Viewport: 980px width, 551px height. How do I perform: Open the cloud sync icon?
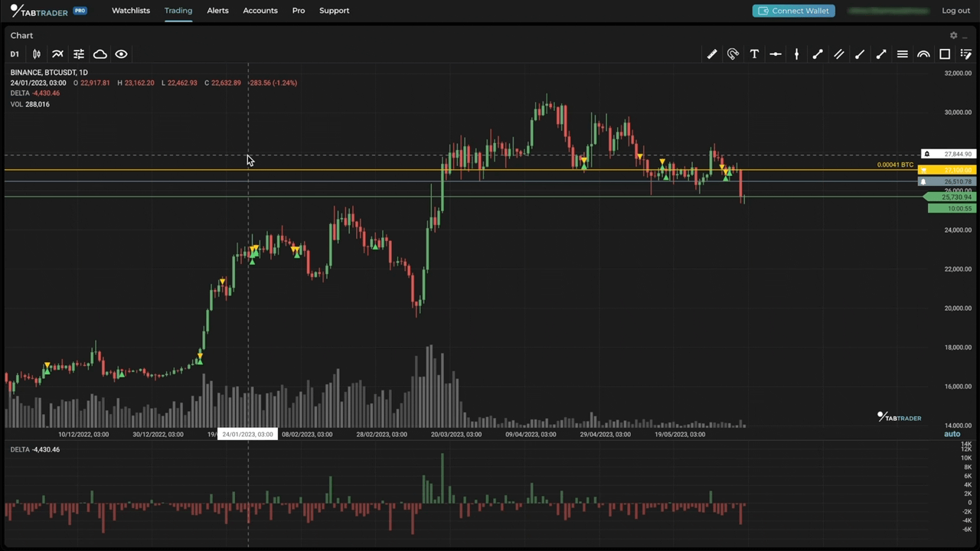pos(100,54)
